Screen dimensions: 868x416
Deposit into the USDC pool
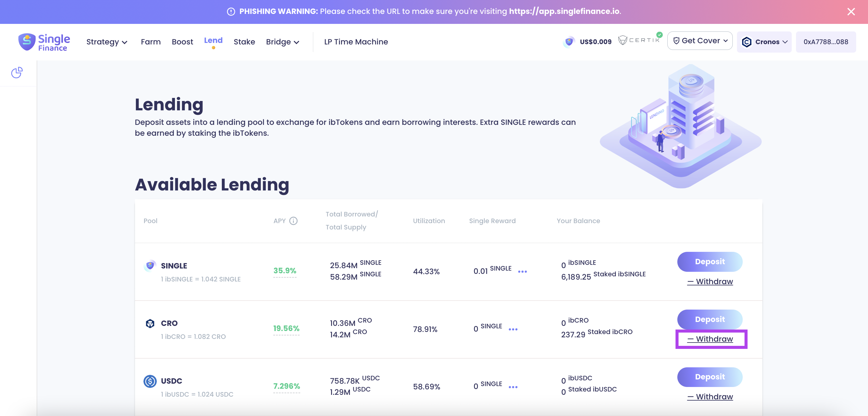pos(710,377)
